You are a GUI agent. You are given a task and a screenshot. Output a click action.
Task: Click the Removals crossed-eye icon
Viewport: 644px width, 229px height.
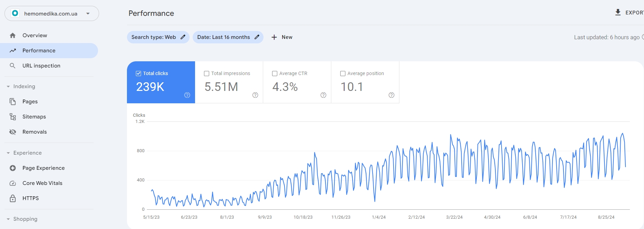tap(13, 132)
